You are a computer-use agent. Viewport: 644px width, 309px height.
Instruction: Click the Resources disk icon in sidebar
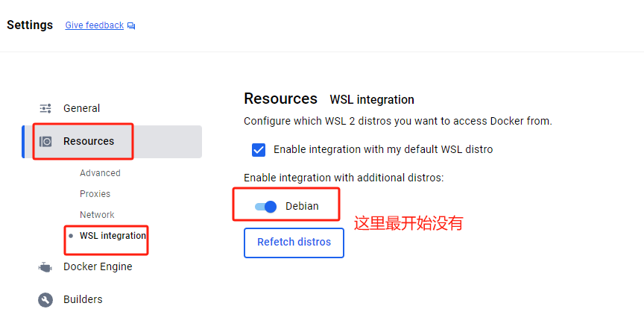(45, 141)
